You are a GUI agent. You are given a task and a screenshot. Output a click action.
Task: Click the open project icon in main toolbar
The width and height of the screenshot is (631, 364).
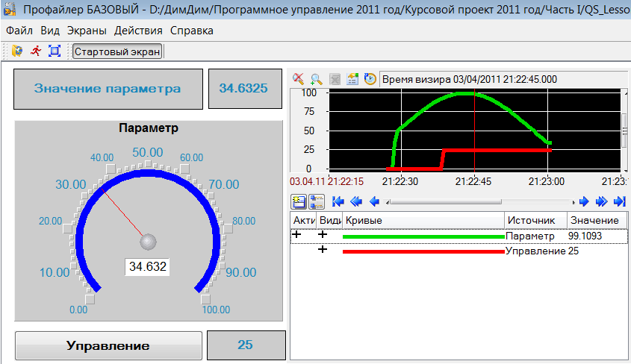click(17, 51)
